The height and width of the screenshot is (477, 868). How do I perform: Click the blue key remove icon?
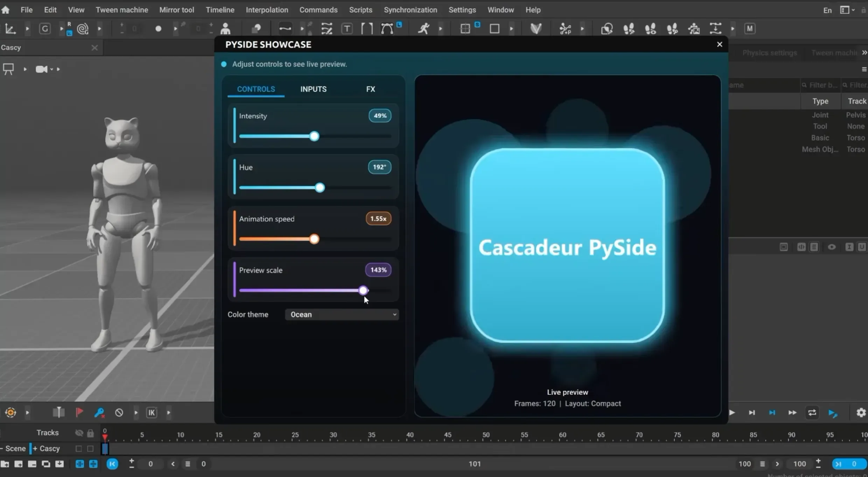tap(99, 413)
